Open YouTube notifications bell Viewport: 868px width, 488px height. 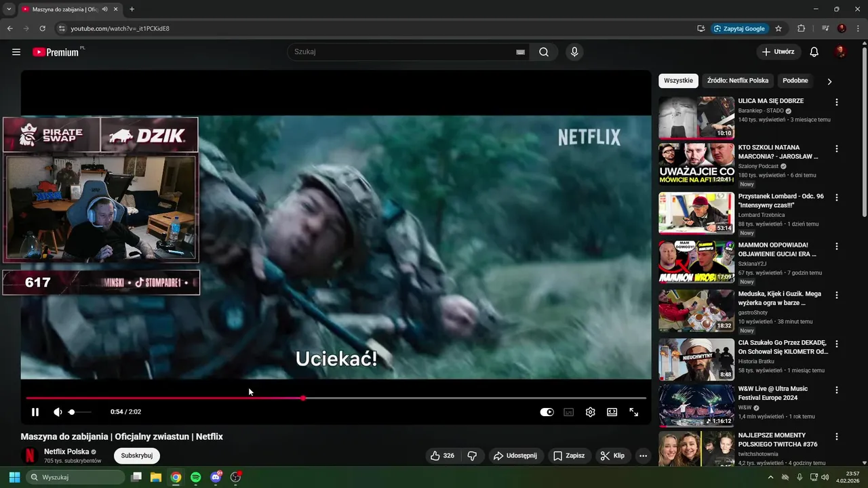(814, 52)
